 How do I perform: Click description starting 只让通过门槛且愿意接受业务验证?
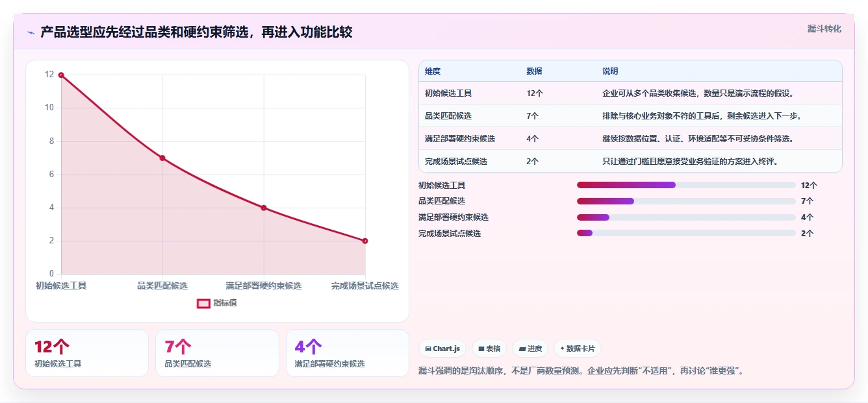click(x=690, y=162)
